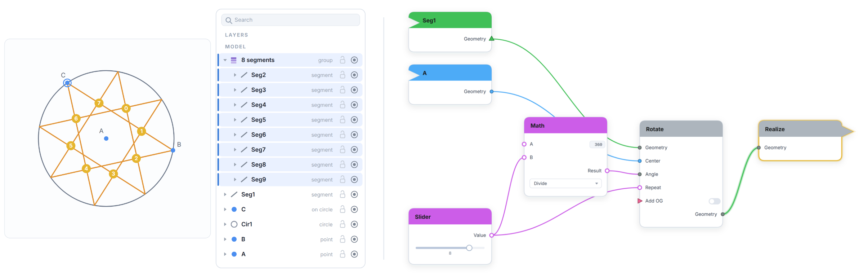Click the Slider node title bar

450,217
